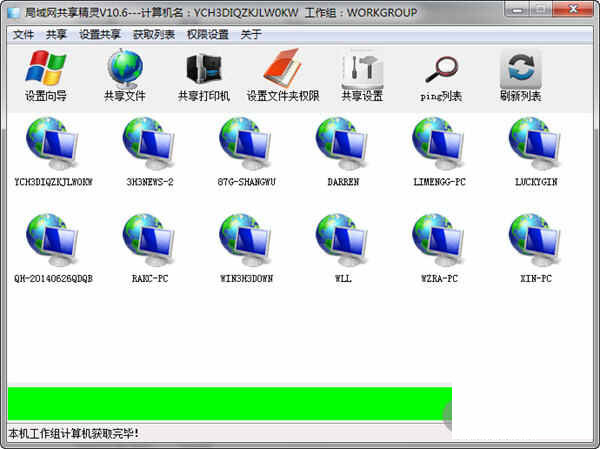This screenshot has height=449, width=600.
Task: Open the 文件 menu
Action: click(x=23, y=34)
